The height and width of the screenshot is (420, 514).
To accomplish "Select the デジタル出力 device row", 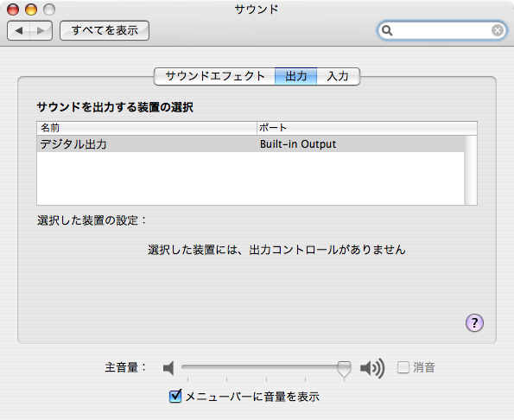I will pos(251,144).
